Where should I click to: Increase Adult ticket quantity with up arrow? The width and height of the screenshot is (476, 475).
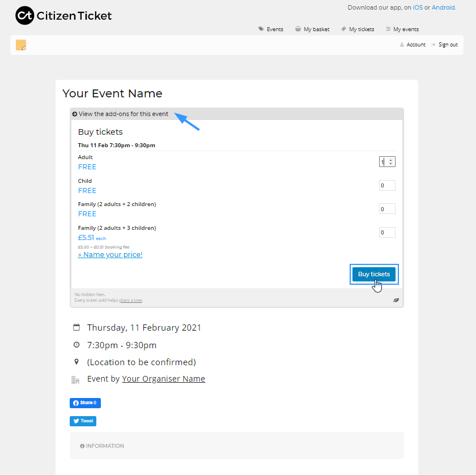(390, 160)
